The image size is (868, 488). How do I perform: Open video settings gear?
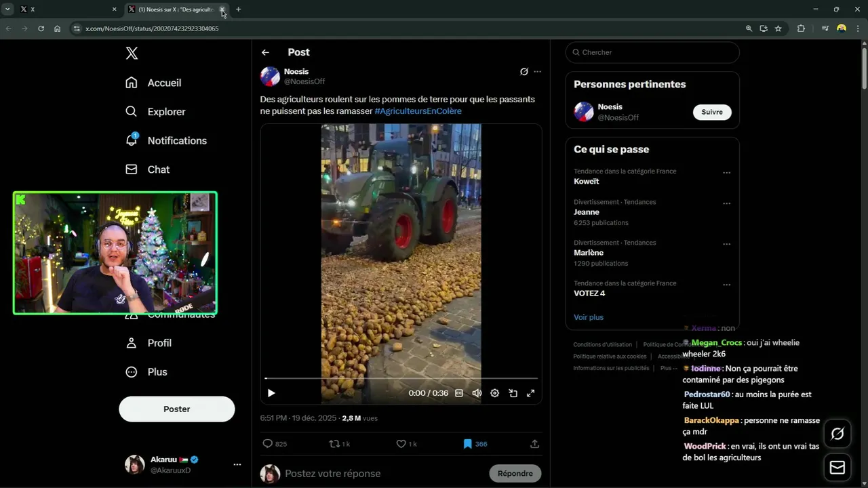click(495, 393)
